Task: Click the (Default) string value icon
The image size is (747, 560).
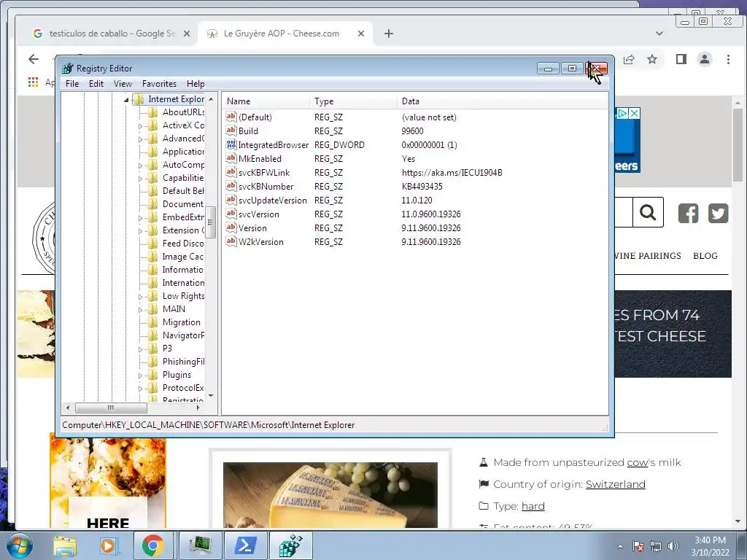Action: [231, 117]
